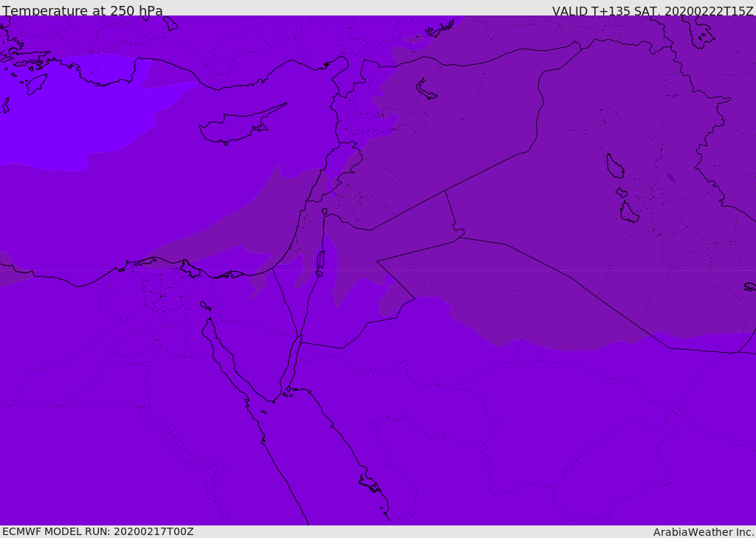Viewport: 756px width, 538px height.
Task: Click the Dead Sea outline on the map
Action: tap(320, 263)
